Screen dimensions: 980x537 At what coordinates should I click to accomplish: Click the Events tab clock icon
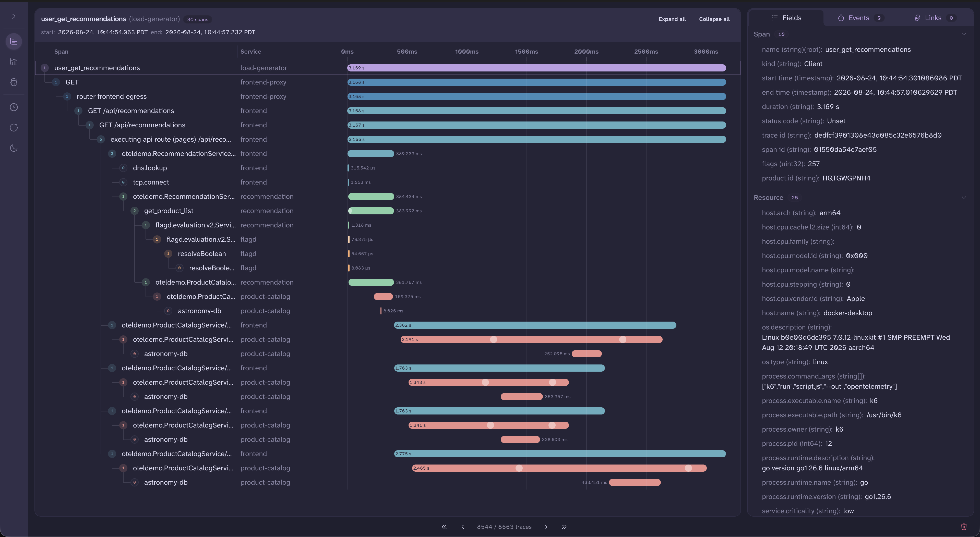pyautogui.click(x=841, y=18)
